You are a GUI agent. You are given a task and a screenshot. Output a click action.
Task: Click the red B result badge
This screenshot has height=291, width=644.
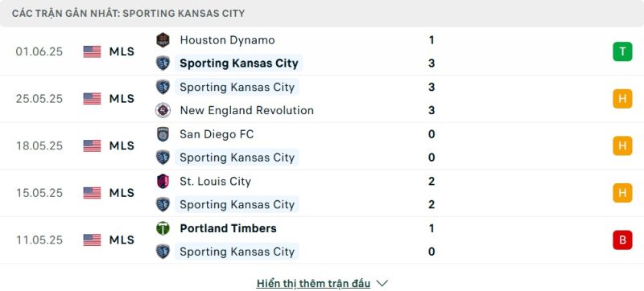pyautogui.click(x=622, y=240)
